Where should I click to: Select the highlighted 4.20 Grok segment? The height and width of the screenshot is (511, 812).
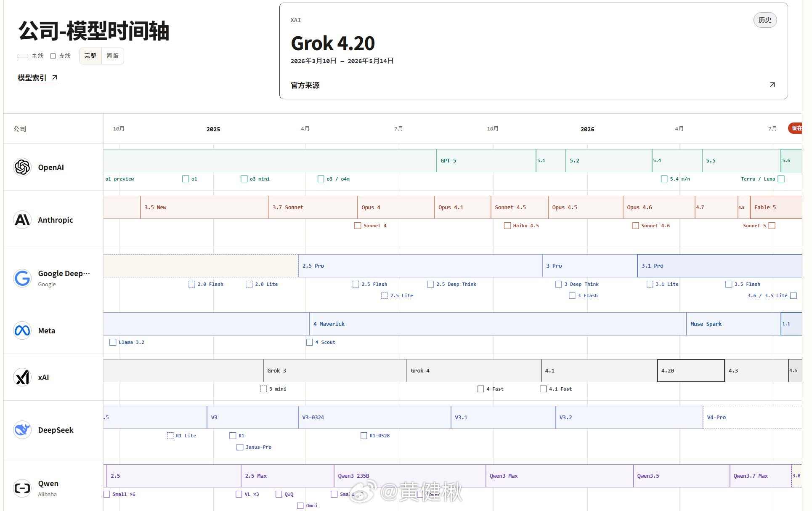[x=691, y=370]
